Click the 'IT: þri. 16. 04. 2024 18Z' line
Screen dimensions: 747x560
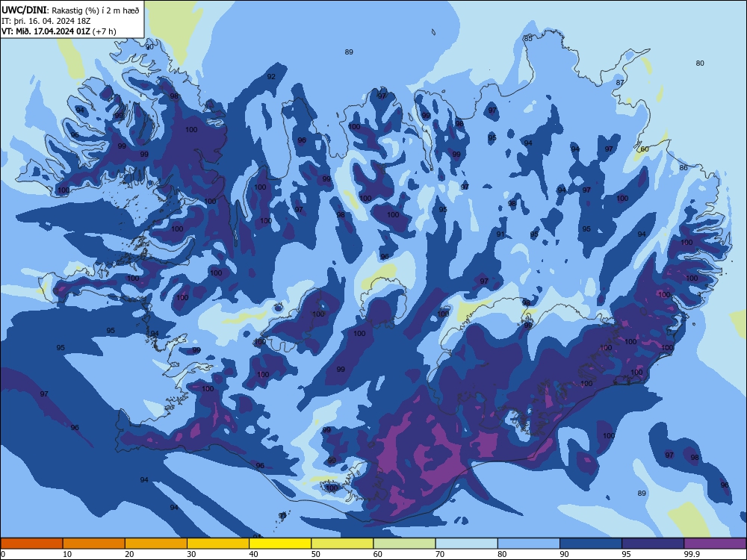tap(46, 21)
